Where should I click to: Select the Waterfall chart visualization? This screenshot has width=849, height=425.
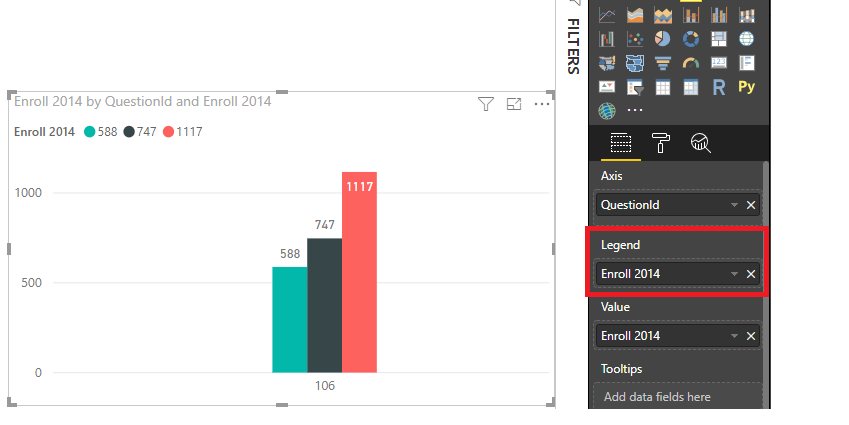click(607, 39)
